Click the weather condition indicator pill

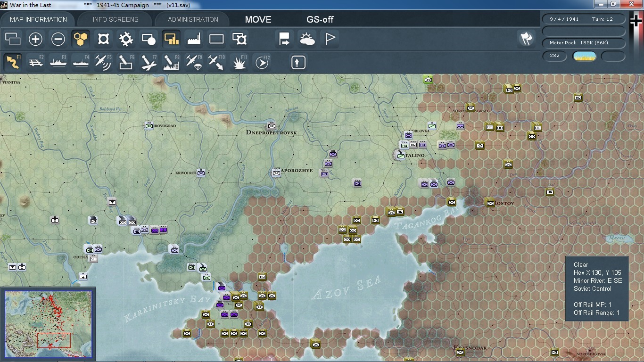coord(584,56)
